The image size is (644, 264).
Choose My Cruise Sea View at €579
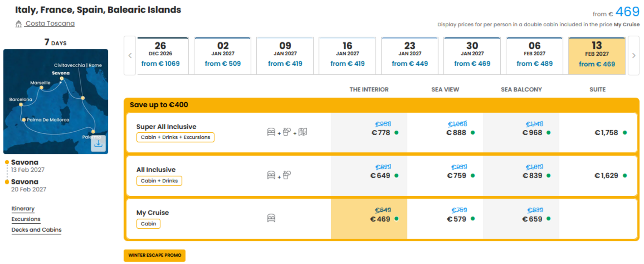445,219
